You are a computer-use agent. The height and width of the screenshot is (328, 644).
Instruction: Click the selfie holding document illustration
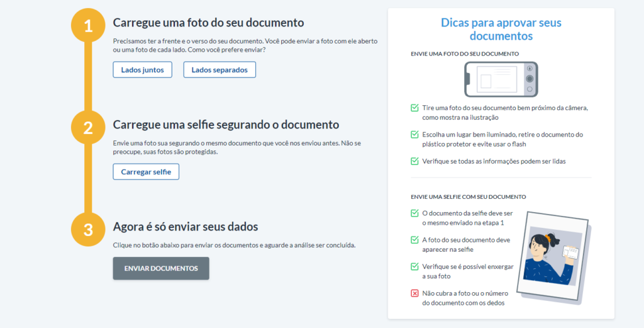click(x=553, y=257)
